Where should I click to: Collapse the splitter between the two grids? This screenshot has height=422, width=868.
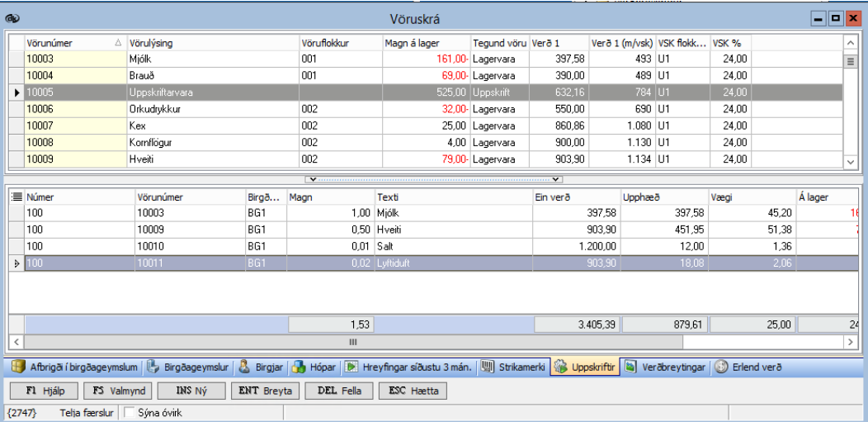433,178
